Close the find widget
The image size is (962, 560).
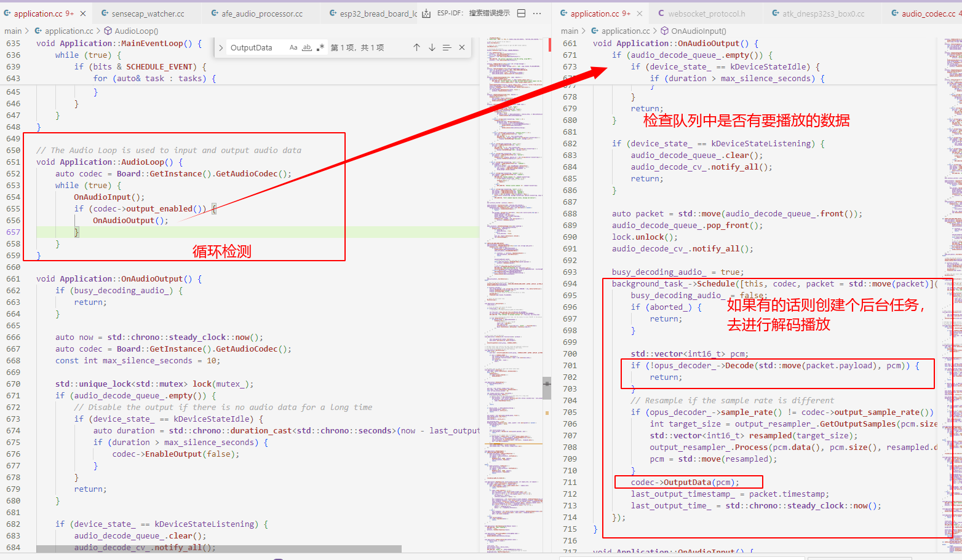(x=462, y=47)
